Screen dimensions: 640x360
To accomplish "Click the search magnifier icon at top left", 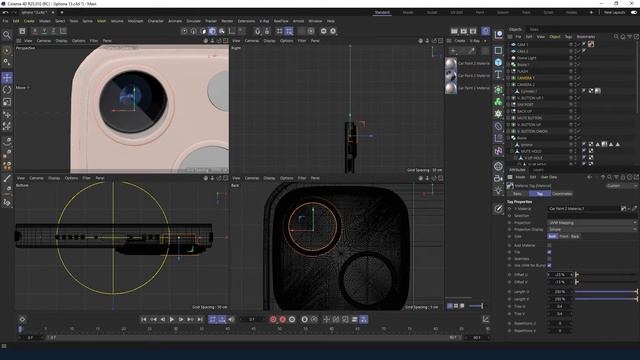I will 7,35.
